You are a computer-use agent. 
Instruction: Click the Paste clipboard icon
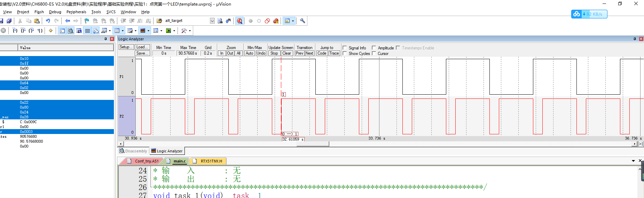(x=37, y=21)
